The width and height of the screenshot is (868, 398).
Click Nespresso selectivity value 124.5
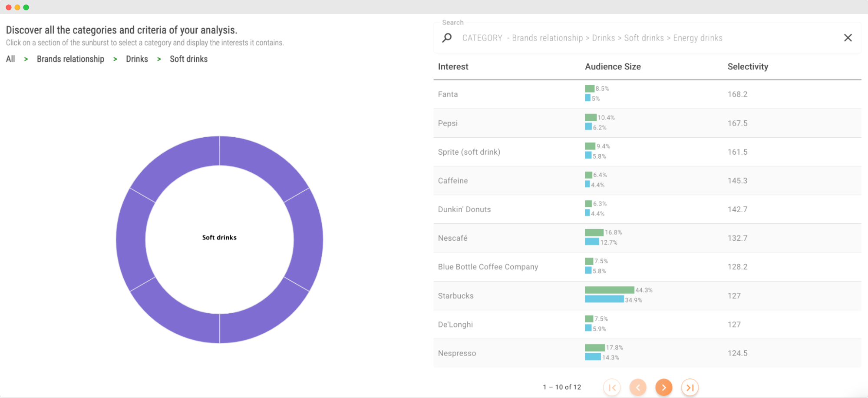coord(737,353)
